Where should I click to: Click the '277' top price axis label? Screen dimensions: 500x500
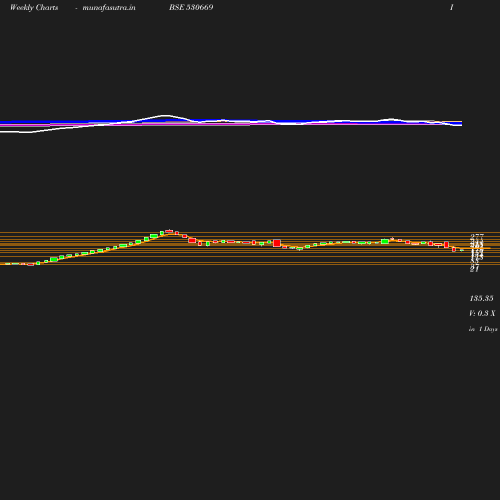coord(477,237)
